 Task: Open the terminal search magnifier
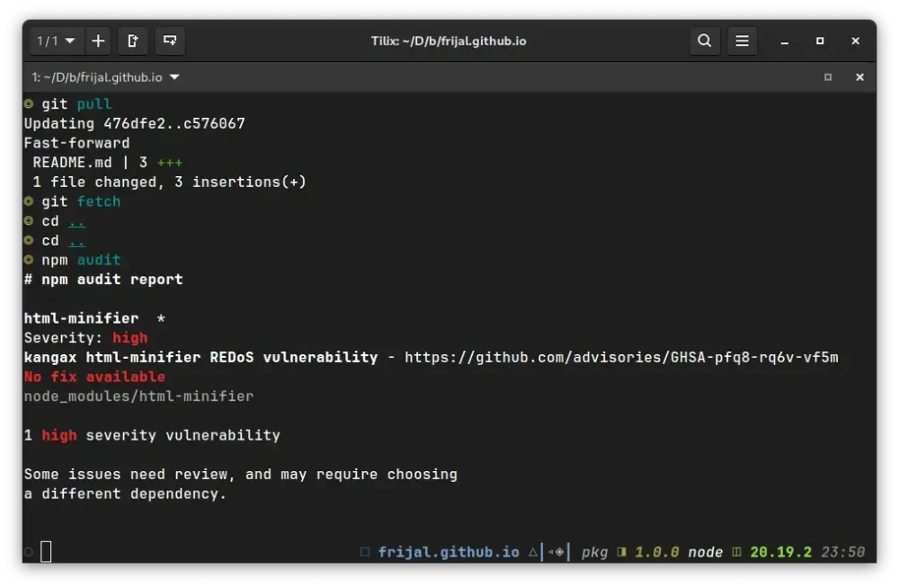[x=704, y=40]
